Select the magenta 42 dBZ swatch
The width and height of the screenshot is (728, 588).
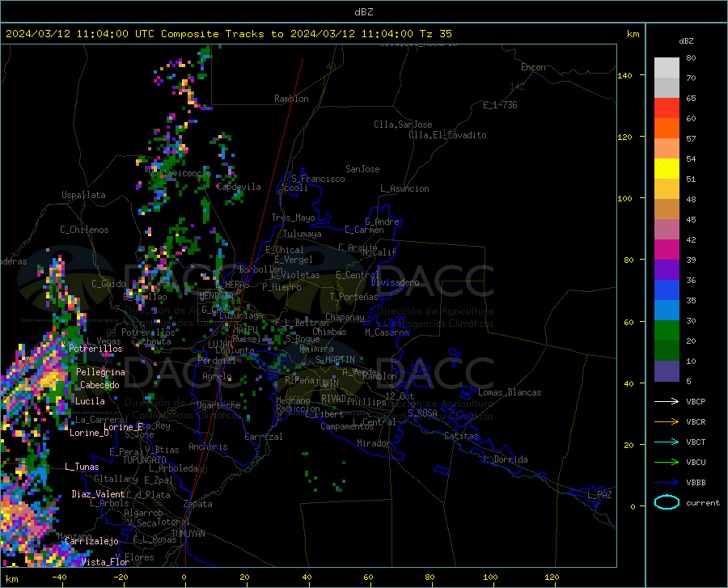(x=667, y=249)
